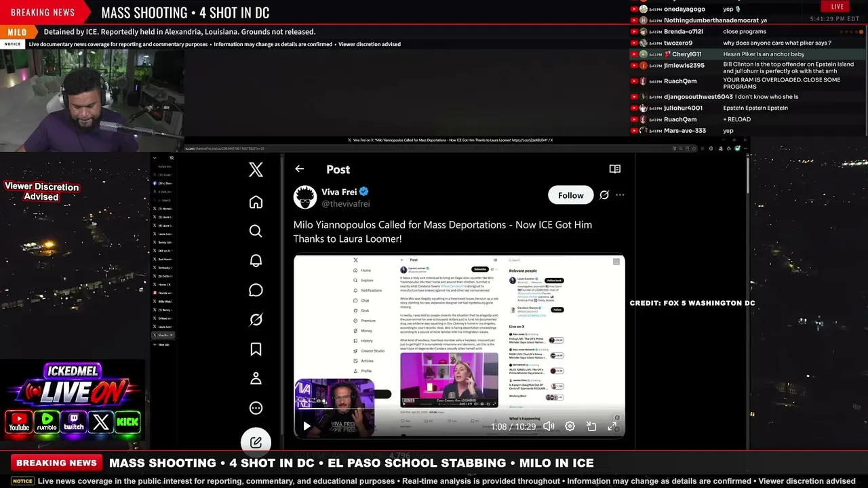Click the post text about Milo Yiannopoulos
868x488 pixels.
click(443, 231)
